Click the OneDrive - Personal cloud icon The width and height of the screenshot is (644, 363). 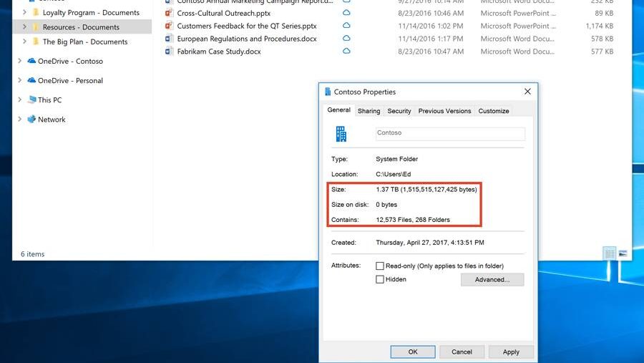point(31,80)
